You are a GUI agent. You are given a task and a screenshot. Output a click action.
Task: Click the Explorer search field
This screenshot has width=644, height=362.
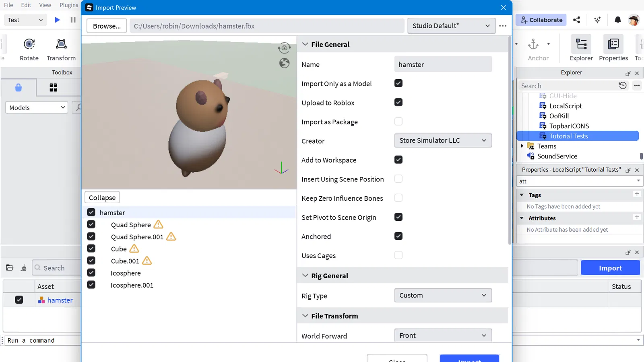568,86
